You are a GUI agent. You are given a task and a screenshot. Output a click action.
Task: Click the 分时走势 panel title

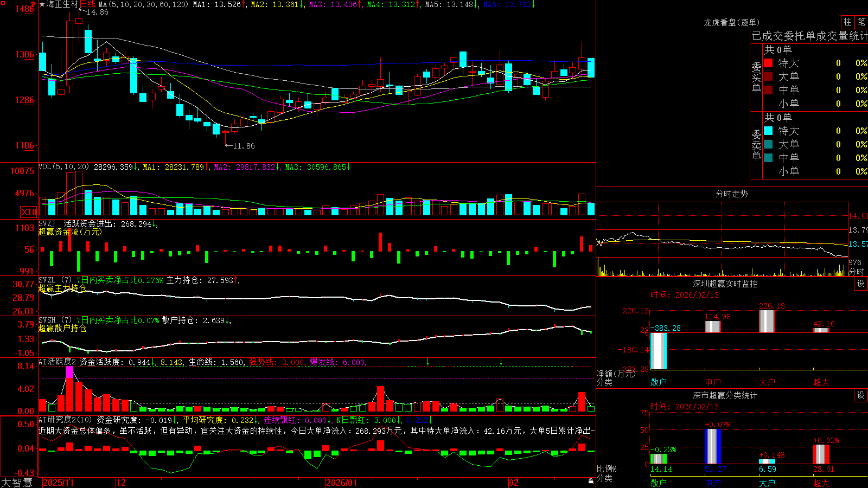point(731,194)
